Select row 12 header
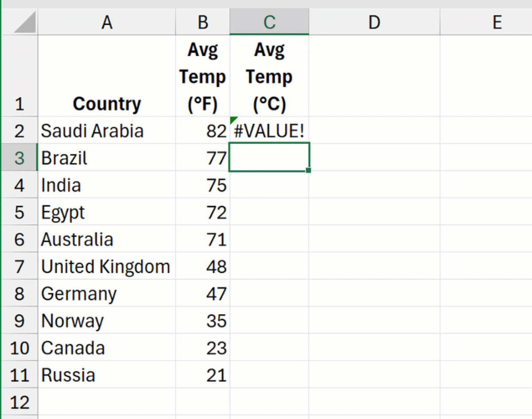The width and height of the screenshot is (532, 419). click(x=19, y=402)
